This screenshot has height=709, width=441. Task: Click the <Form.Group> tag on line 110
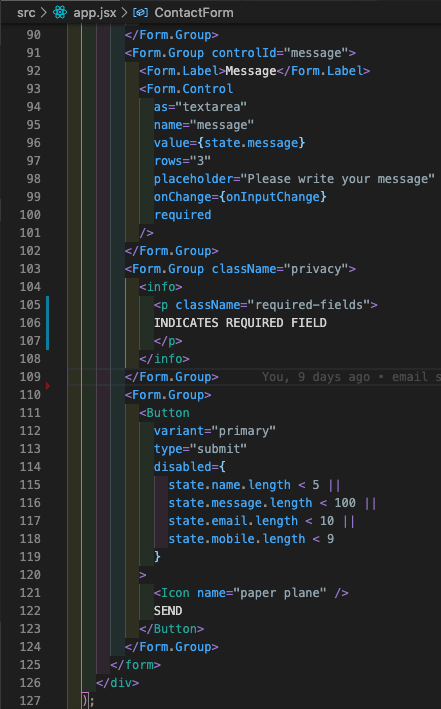pyautogui.click(x=168, y=395)
